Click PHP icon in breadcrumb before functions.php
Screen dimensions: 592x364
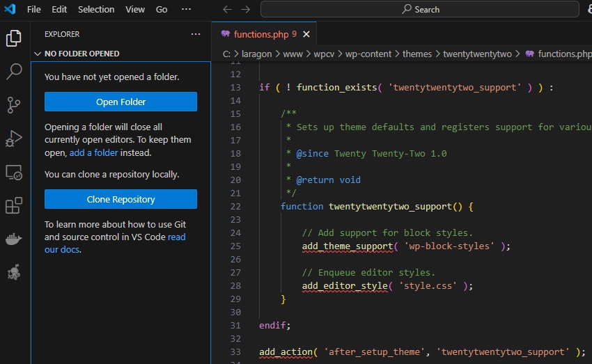click(x=530, y=54)
